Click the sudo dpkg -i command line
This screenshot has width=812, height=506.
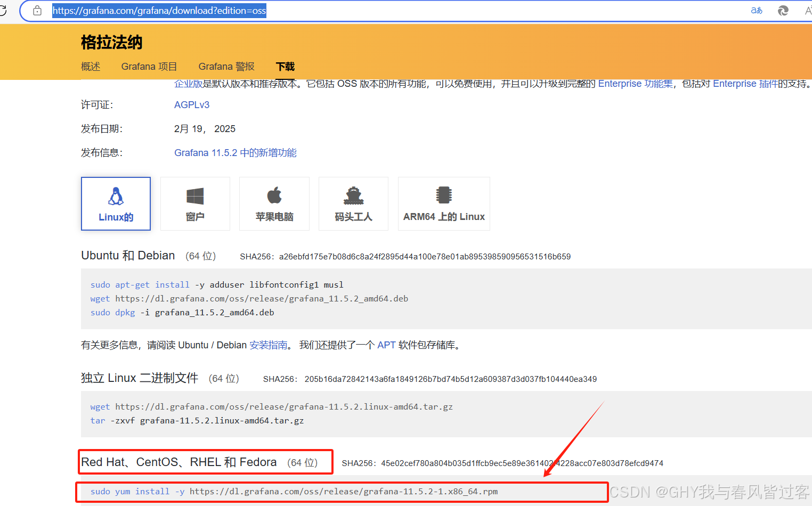(x=182, y=313)
